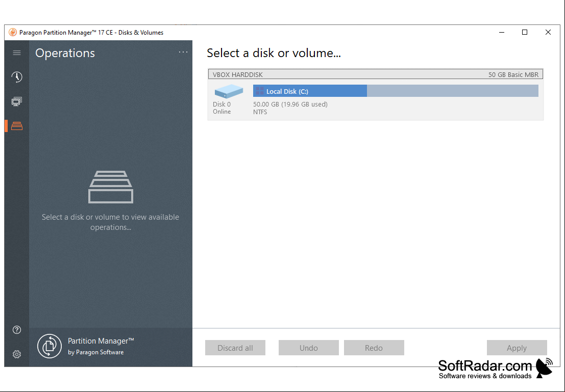Click the "Online" status text
The width and height of the screenshot is (565, 392).
[222, 112]
